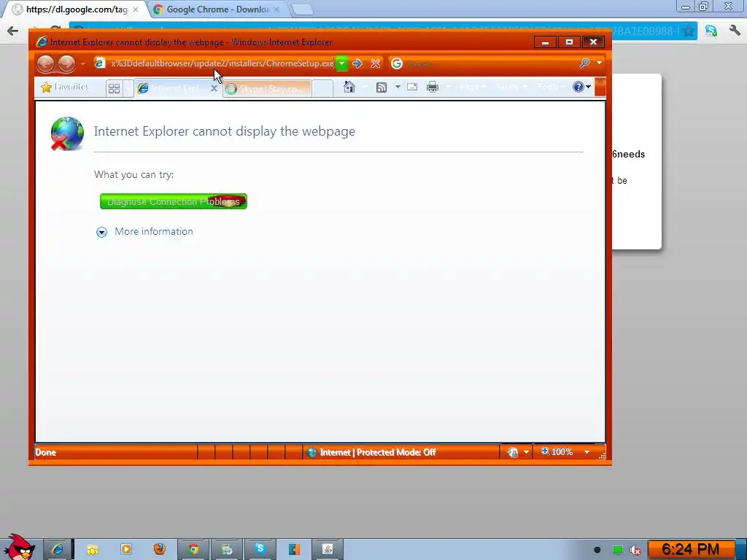Open Windows Media Player from taskbar
The height and width of the screenshot is (560, 747).
pyautogui.click(x=125, y=550)
